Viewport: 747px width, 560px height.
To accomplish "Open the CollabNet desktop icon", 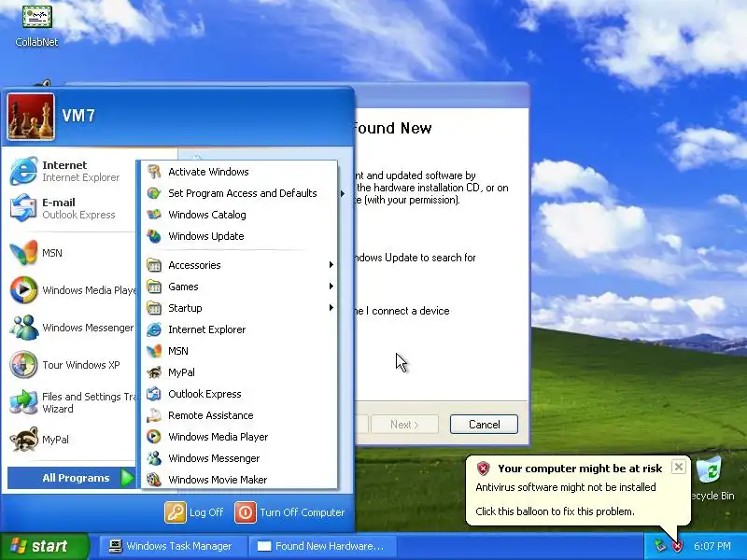I will [36, 16].
